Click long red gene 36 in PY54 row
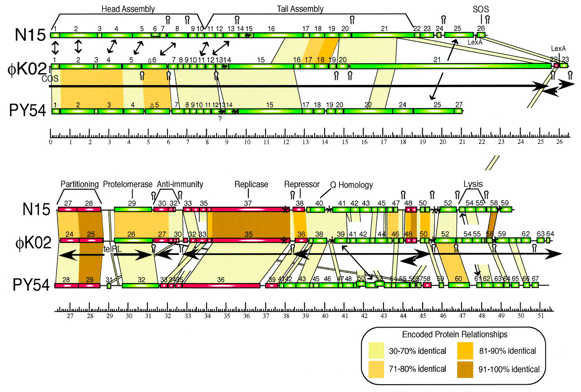This screenshot has width=581, height=392. [222, 286]
